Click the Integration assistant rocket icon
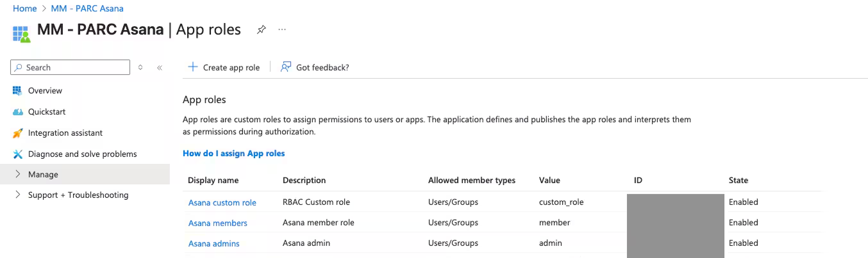This screenshot has height=258, width=868. (17, 133)
